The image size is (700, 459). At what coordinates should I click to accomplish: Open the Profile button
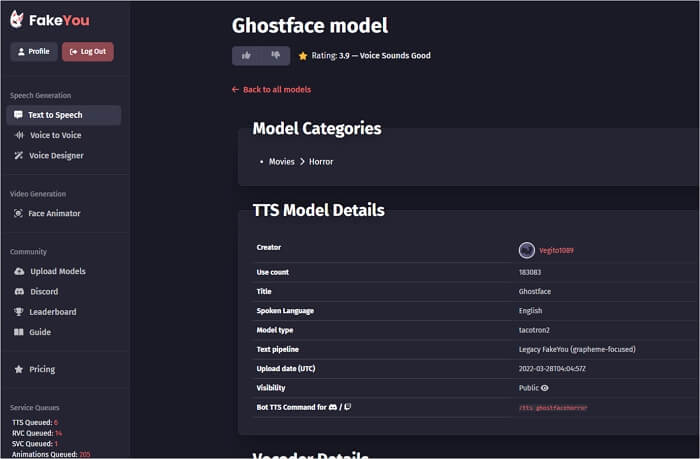(34, 52)
